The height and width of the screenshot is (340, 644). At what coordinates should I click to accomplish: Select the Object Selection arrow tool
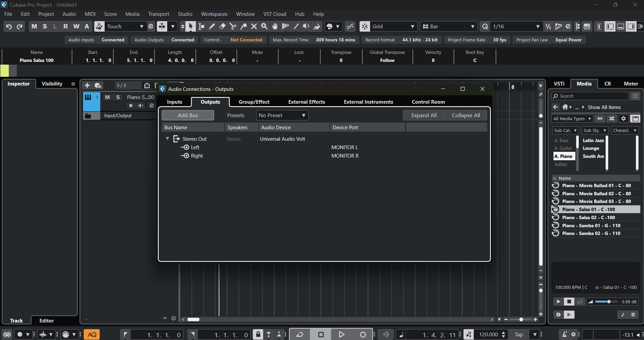point(191,27)
